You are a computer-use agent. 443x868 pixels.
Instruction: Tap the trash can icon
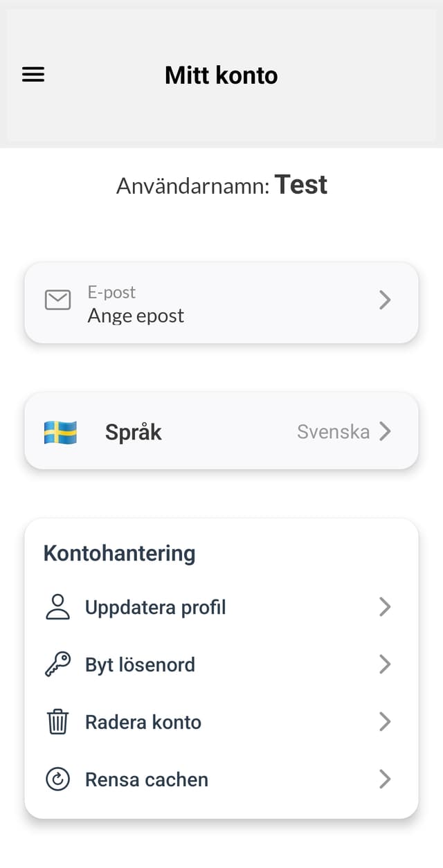(x=57, y=722)
